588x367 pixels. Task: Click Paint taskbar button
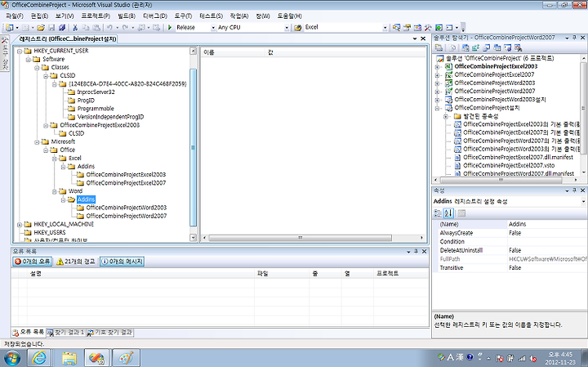tap(126, 358)
